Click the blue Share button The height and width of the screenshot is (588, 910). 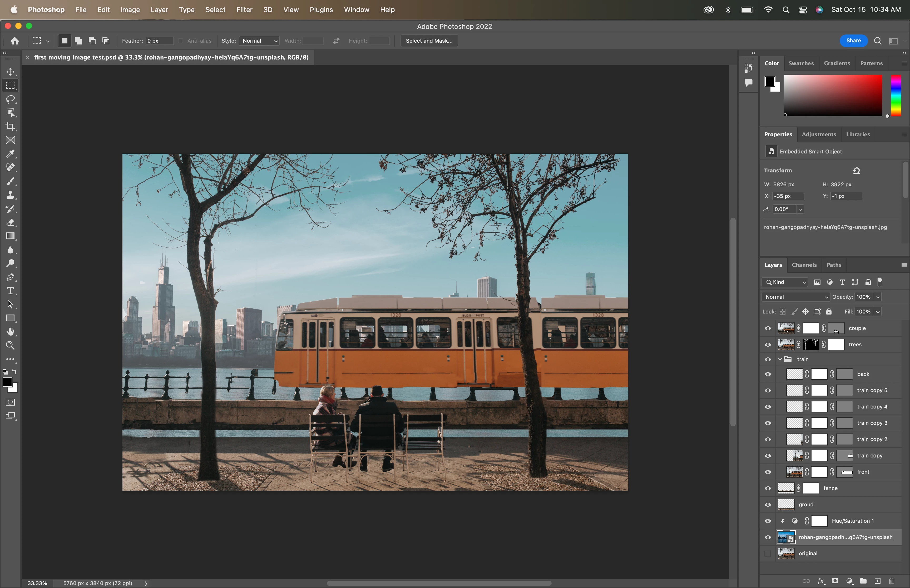pyautogui.click(x=853, y=41)
